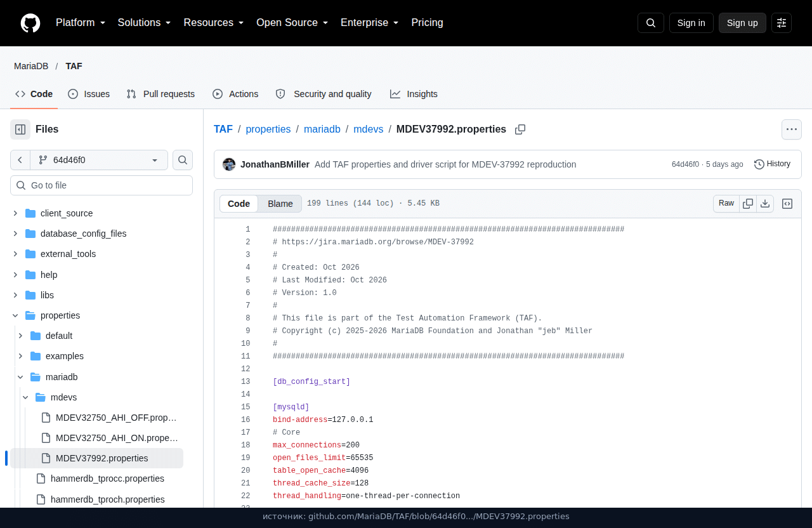Open JonathanBMiller's avatar

(229, 164)
